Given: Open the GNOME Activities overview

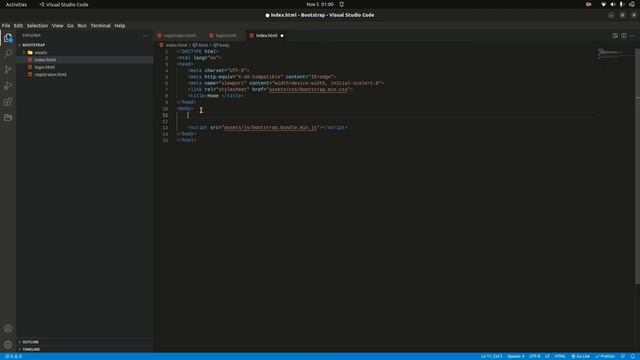Looking at the screenshot, I should 16,4.
